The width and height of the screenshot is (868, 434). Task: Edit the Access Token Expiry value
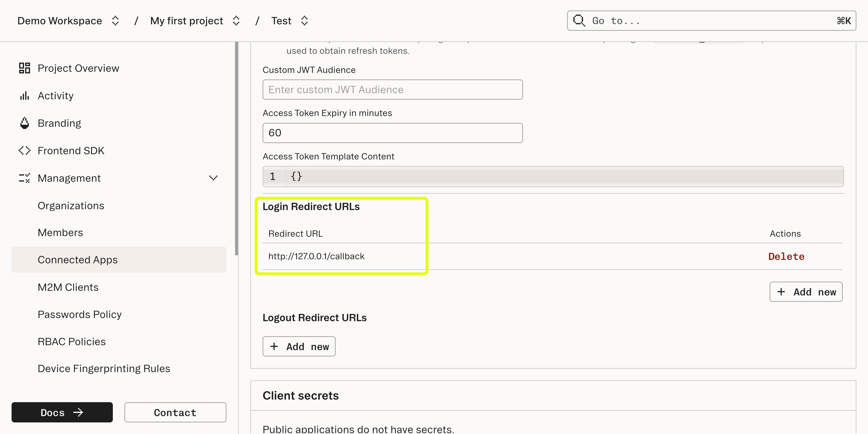pyautogui.click(x=392, y=133)
